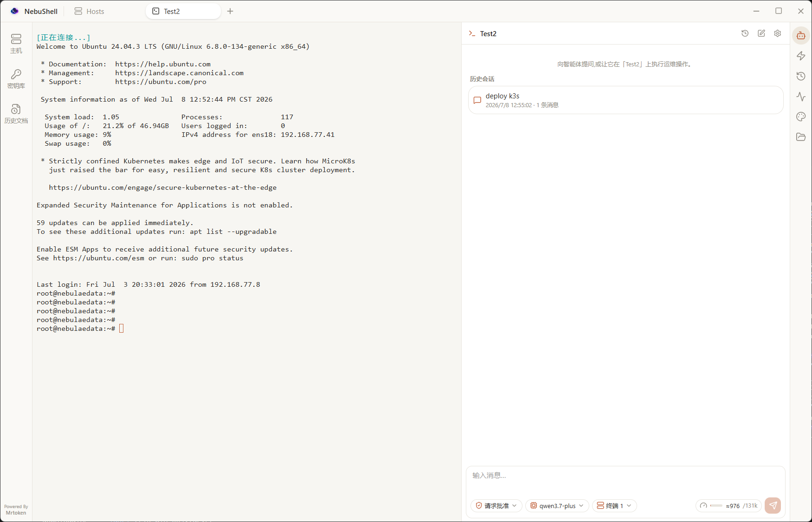The height and width of the screenshot is (522, 812).
Task: Click the secure-kubernetes-at-the-edge URL text
Action: coord(163,187)
